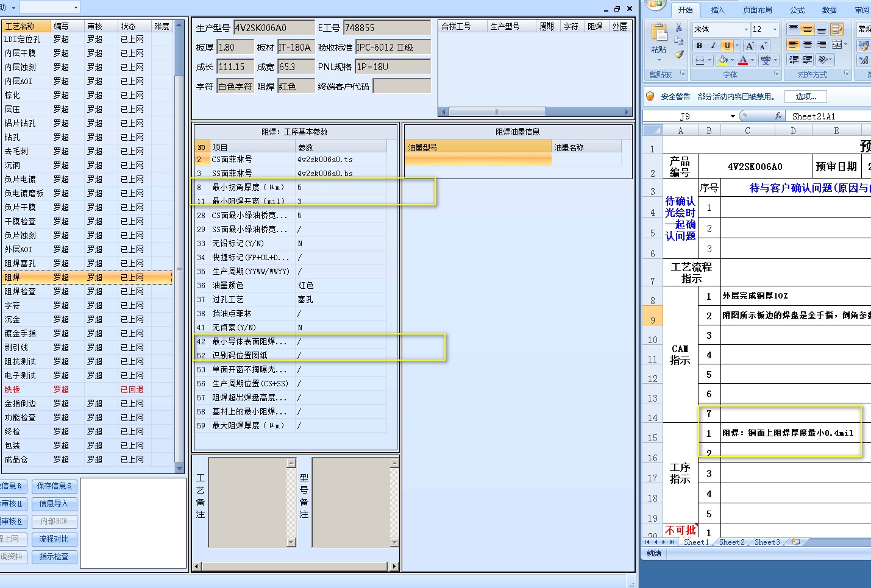The height and width of the screenshot is (588, 871).
Task: Open the Merge and Center dropdown arrow
Action: [845, 44]
